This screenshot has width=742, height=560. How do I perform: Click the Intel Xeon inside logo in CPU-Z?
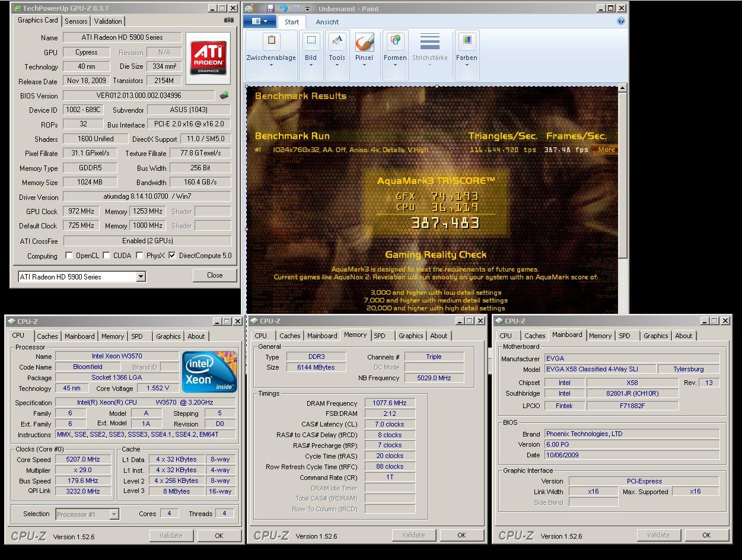pyautogui.click(x=209, y=372)
